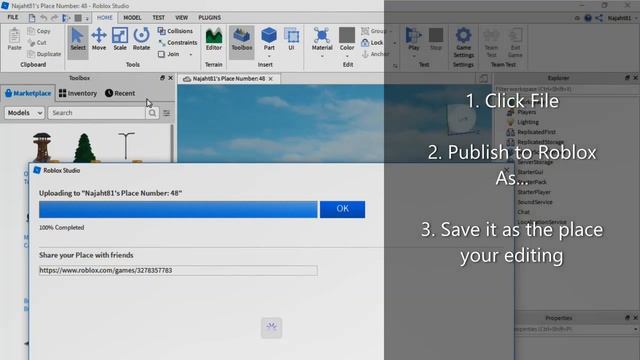The image size is (640, 360).
Task: Start the game with Play
Action: click(x=413, y=39)
